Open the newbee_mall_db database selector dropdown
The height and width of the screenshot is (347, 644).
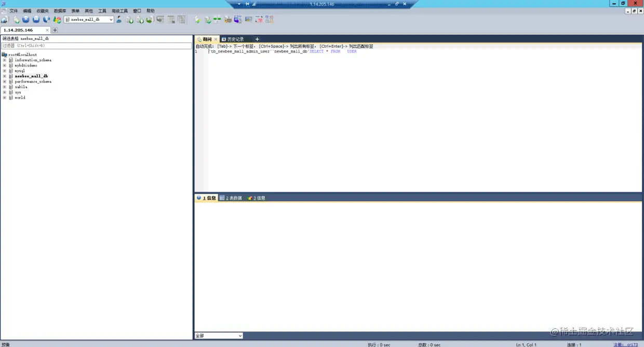pos(89,20)
